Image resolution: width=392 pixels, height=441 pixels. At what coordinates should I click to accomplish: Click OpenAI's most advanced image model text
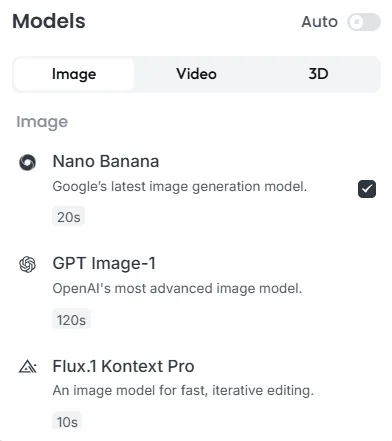177,288
